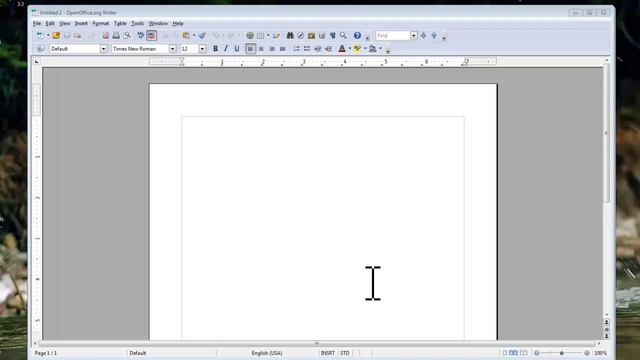Screen dimensions: 640x360
Task: Open the Tools menu
Action: (x=138, y=24)
